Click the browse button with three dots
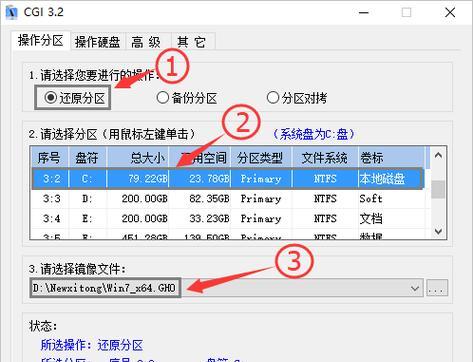 point(437,288)
